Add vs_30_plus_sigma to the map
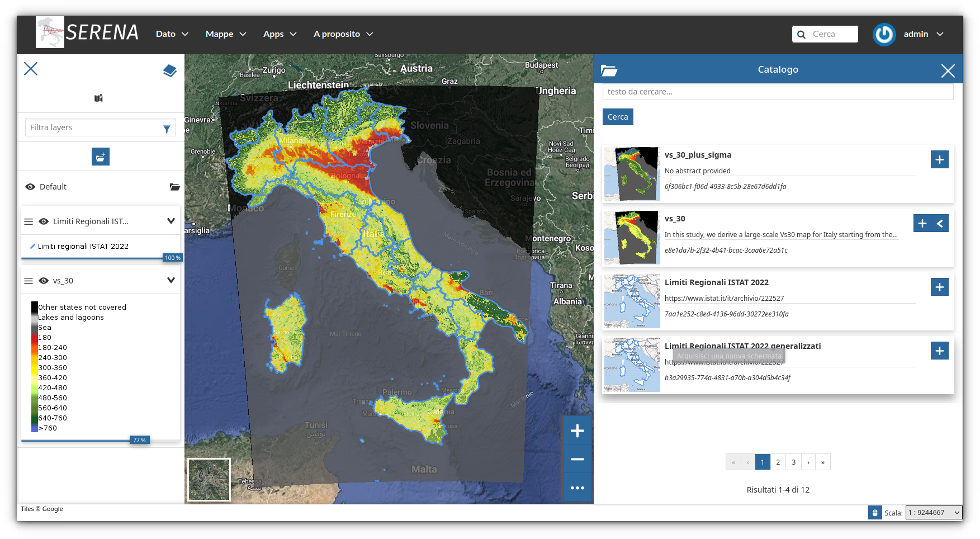This screenshot has width=980, height=539. click(940, 159)
